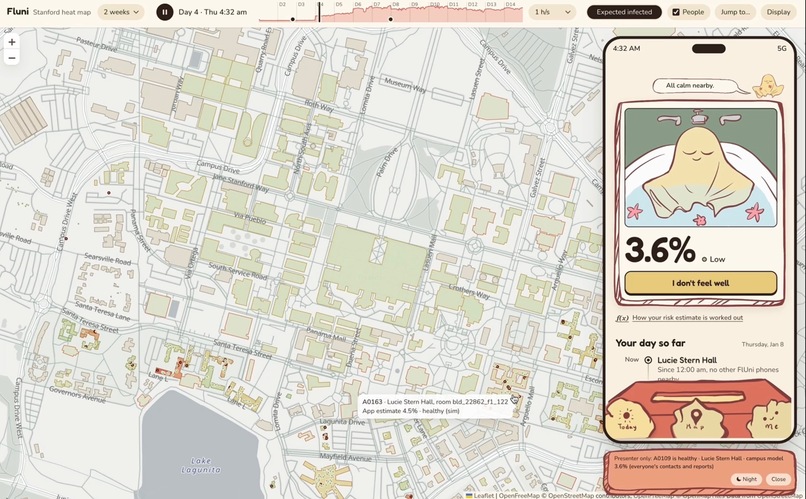806x499 pixels.
Task: Click the Searsville Road street label
Action: pos(107,259)
